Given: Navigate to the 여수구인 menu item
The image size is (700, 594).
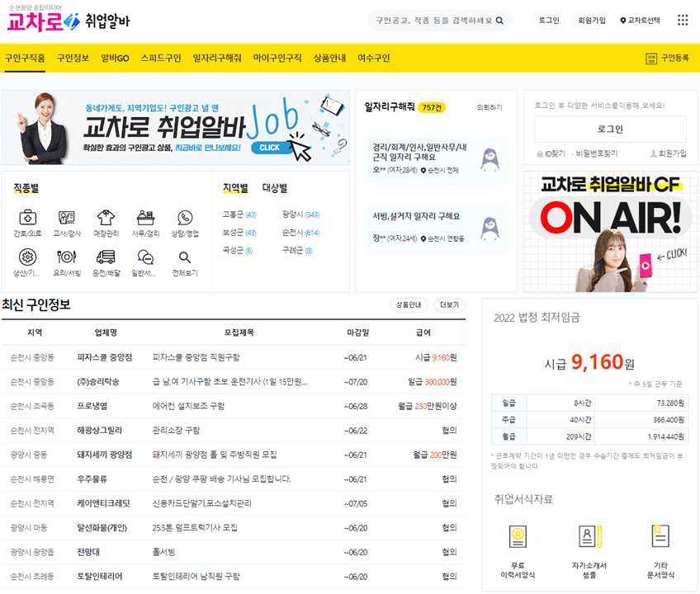Looking at the screenshot, I should pos(372,59).
